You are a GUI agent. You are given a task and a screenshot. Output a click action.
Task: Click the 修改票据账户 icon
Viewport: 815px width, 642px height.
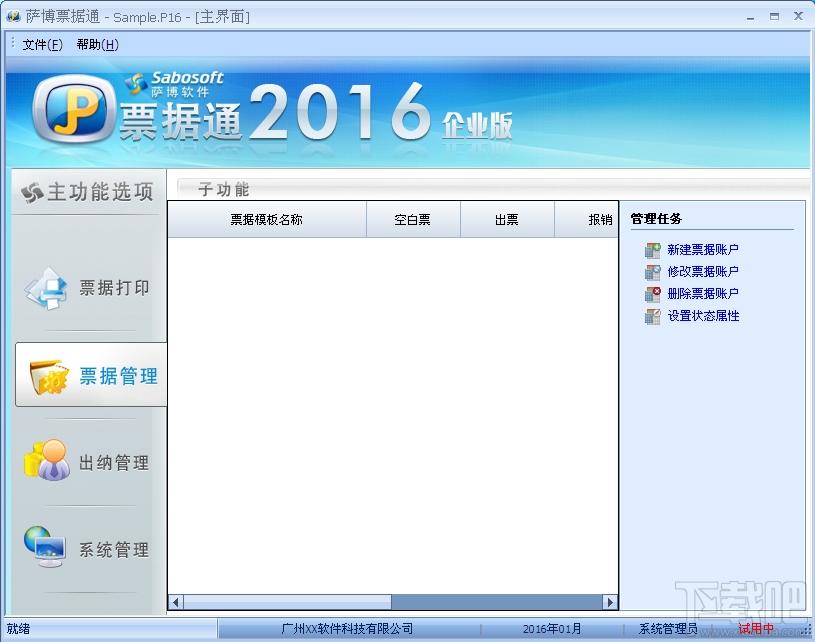coord(652,272)
